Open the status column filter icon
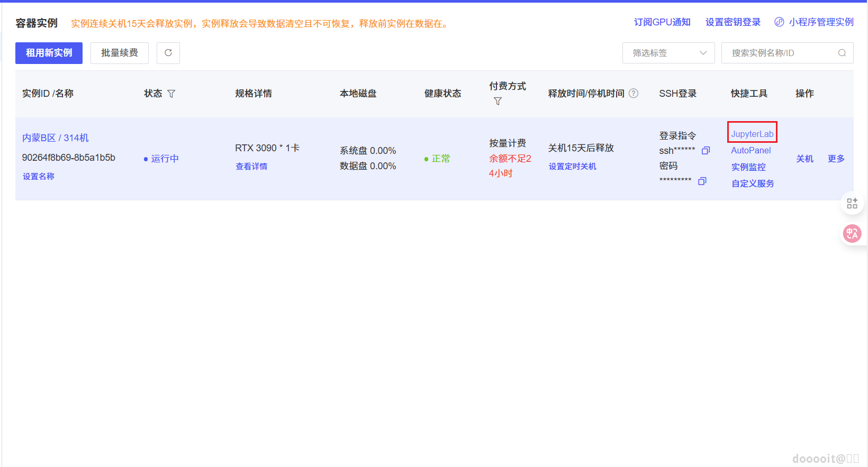 (x=171, y=94)
